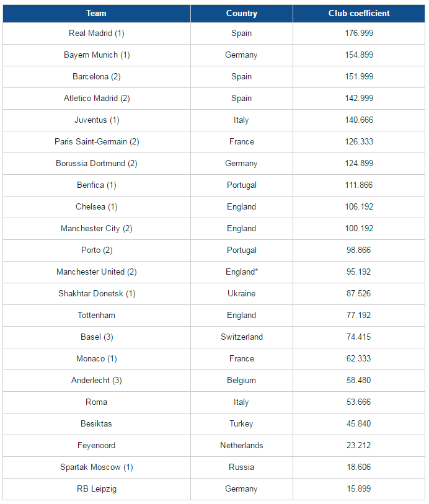This screenshot has height=504, width=429.
Task: Select the Juventus (1) team name
Action: click(x=97, y=120)
